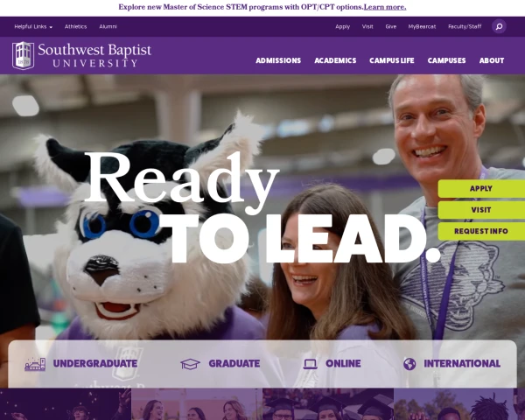
Task: Open the search magnifier icon
Action: [x=499, y=26]
